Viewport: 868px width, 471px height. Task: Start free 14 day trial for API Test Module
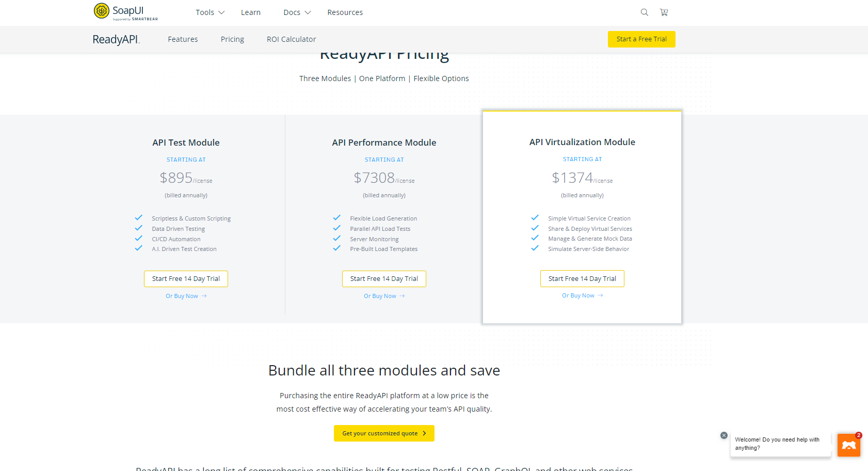coord(186,279)
